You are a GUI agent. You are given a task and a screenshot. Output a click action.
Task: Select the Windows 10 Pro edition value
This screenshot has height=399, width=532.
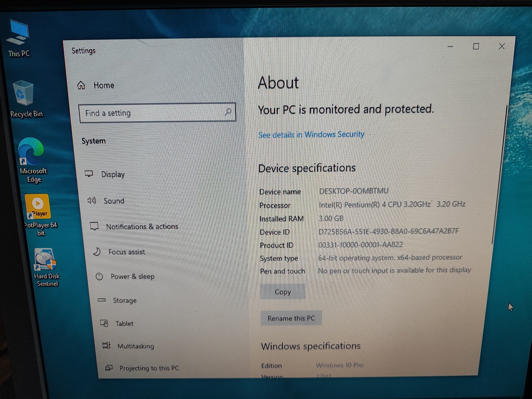[339, 365]
